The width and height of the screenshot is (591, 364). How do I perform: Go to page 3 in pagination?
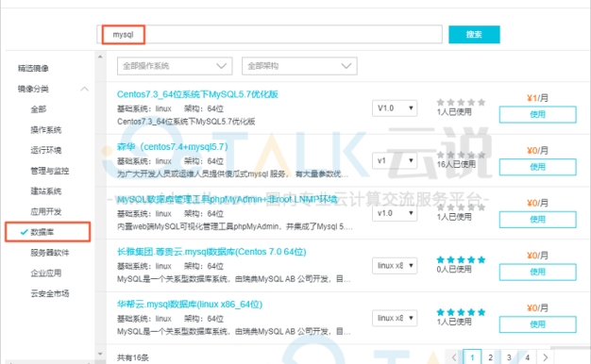[509, 357]
